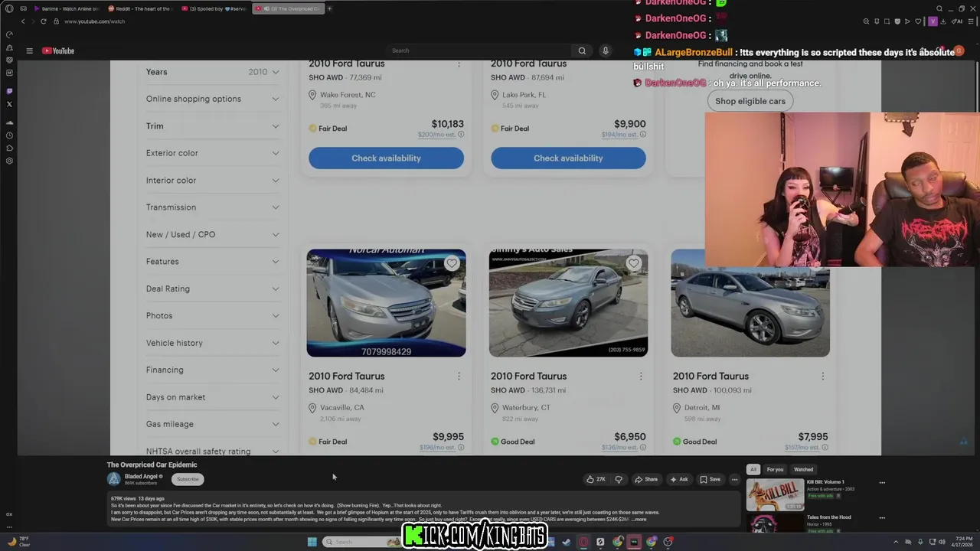This screenshot has width=980, height=551.
Task: Check availability for Wake Forest Taurus
Action: (x=386, y=158)
